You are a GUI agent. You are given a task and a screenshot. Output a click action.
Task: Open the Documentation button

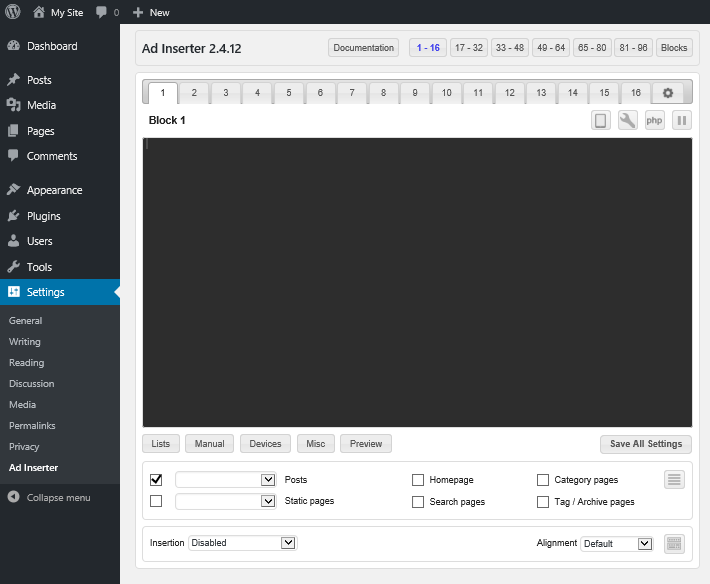(x=363, y=48)
